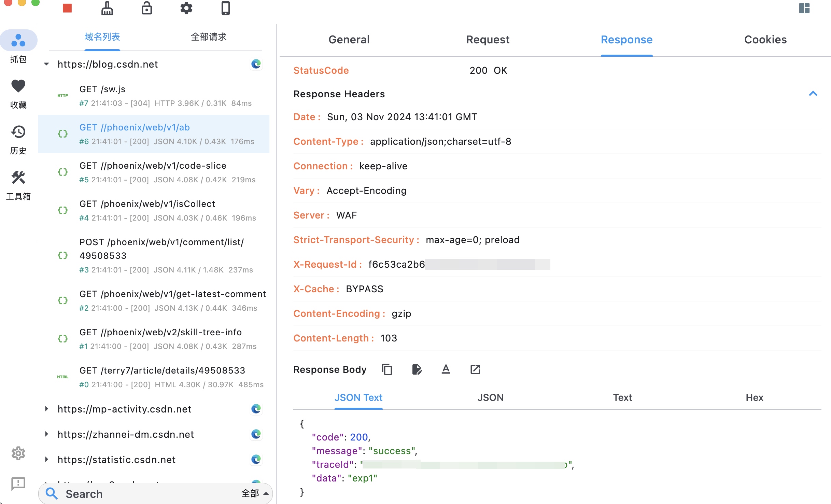Clear requests with the broom icon

point(107,8)
